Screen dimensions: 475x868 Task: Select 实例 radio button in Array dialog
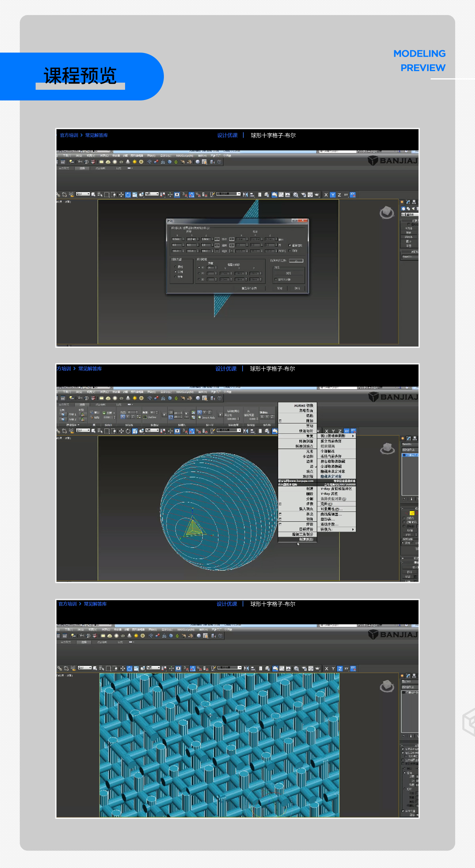(x=175, y=272)
